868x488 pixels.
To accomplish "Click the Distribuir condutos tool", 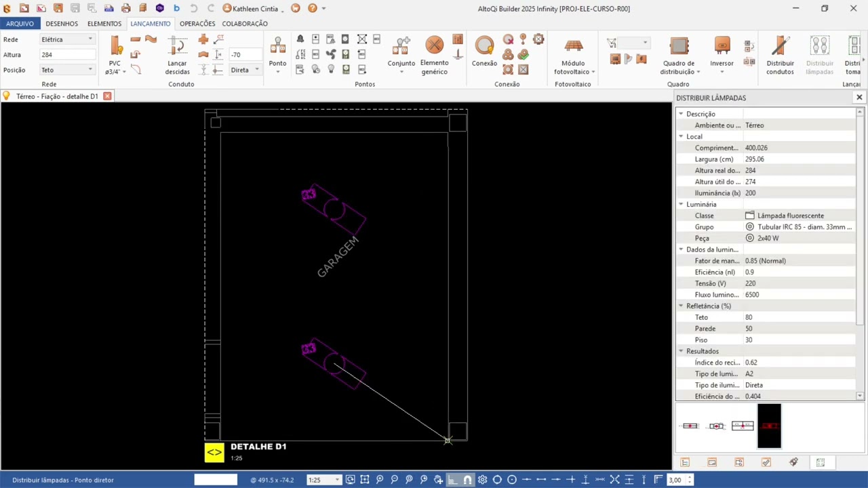I will [x=780, y=56].
